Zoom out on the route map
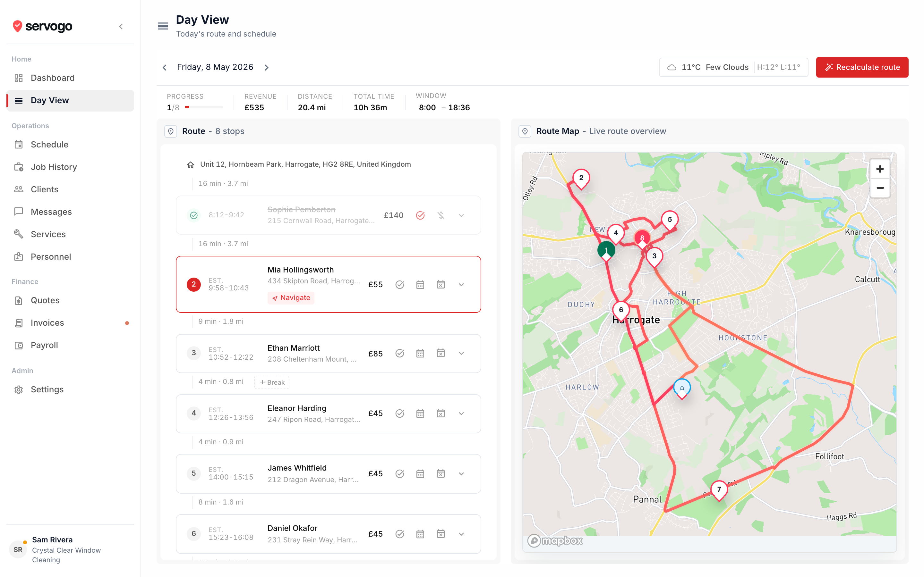Image resolution: width=924 pixels, height=577 pixels. pos(880,188)
